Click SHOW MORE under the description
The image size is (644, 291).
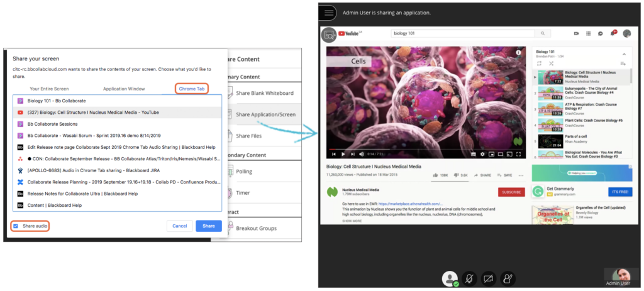click(352, 221)
